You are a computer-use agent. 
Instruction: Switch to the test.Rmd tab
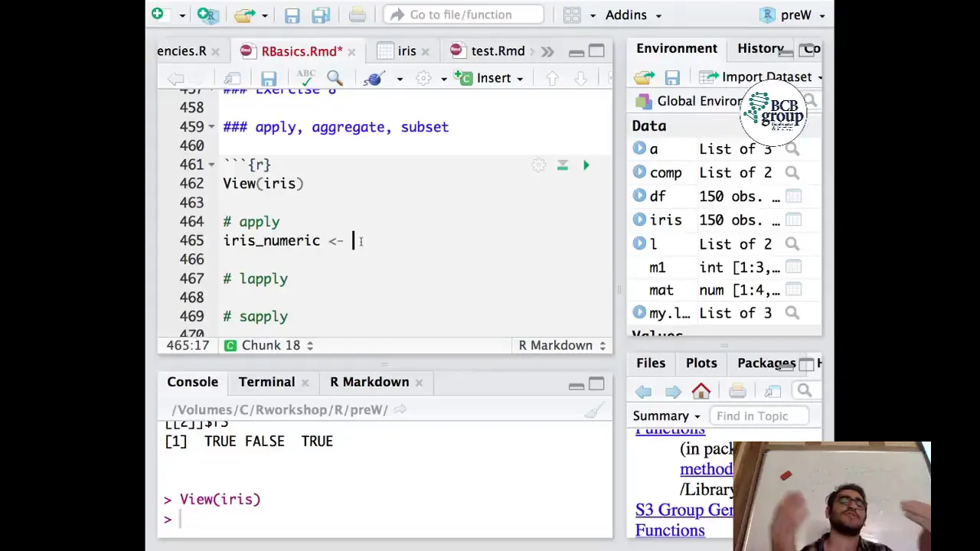click(x=498, y=51)
